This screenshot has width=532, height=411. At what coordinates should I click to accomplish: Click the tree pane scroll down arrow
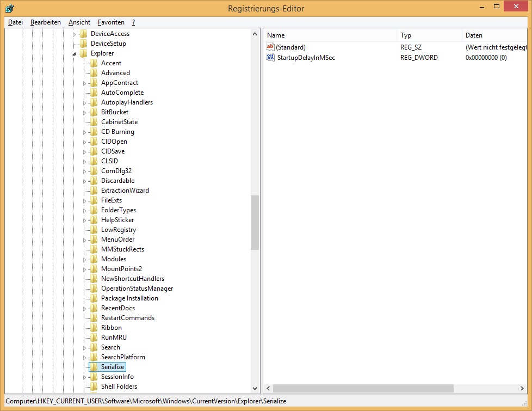255,388
